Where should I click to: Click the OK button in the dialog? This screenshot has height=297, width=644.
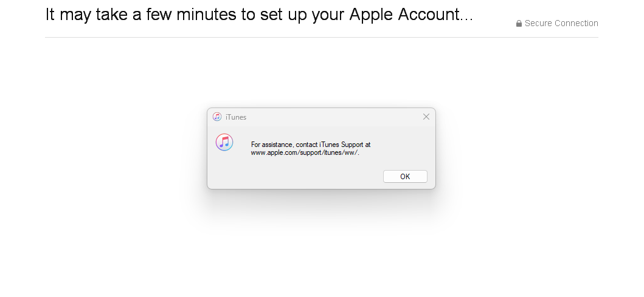tap(405, 176)
